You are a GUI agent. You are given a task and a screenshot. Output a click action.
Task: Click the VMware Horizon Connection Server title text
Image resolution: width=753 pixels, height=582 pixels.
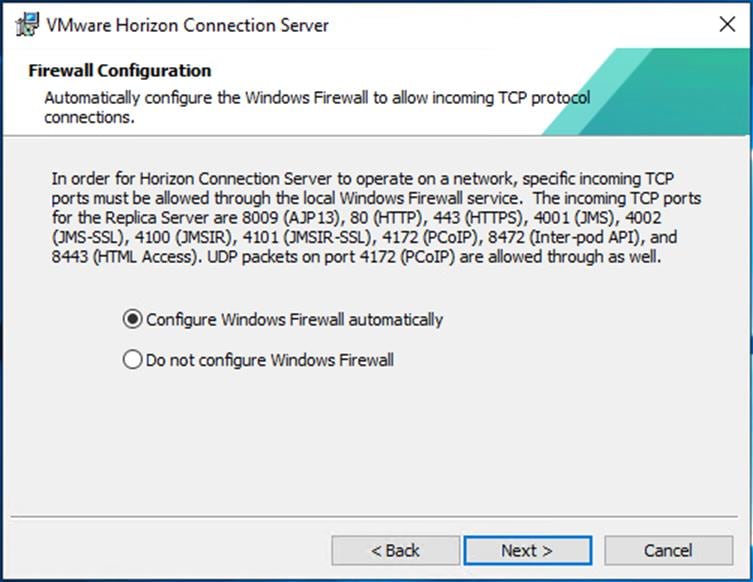tap(188, 24)
